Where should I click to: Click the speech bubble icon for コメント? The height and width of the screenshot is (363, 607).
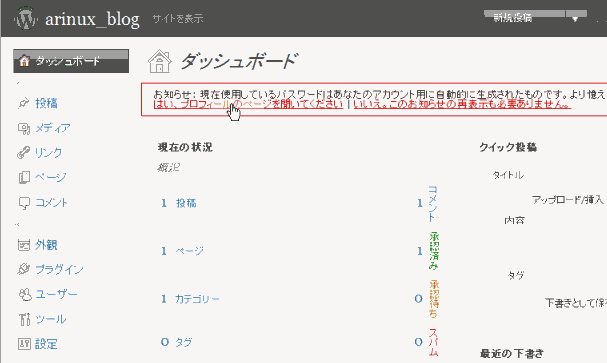[x=24, y=203]
